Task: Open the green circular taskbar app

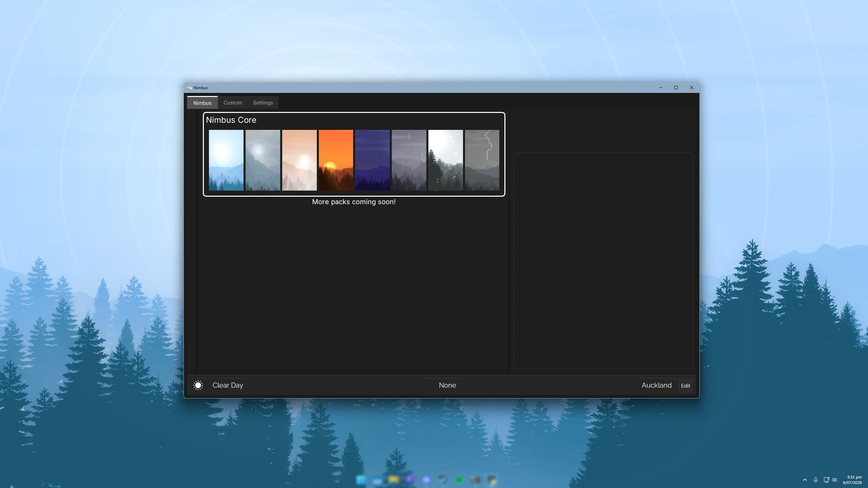Action: click(459, 480)
